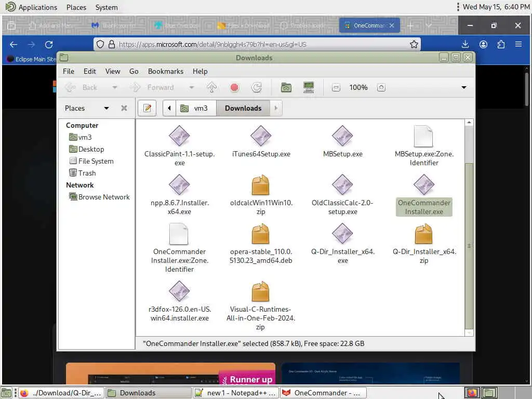Open the Edit menu
The width and height of the screenshot is (532, 399).
point(89,71)
